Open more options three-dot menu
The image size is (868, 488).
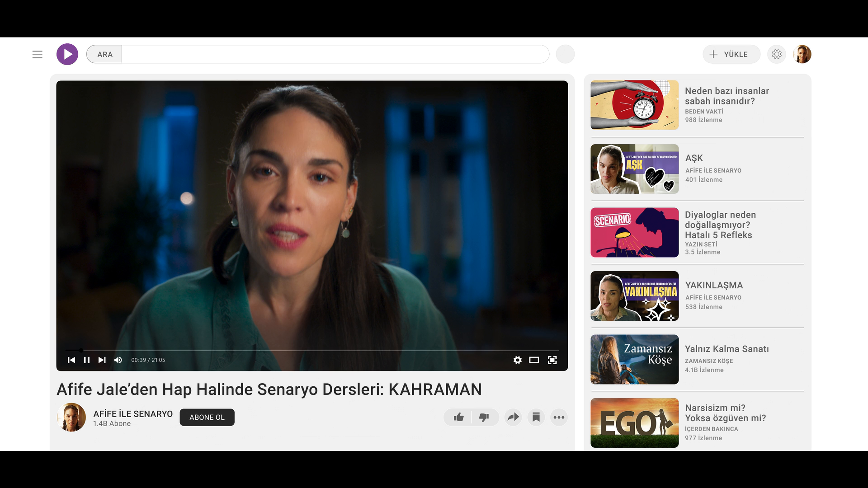click(x=559, y=417)
